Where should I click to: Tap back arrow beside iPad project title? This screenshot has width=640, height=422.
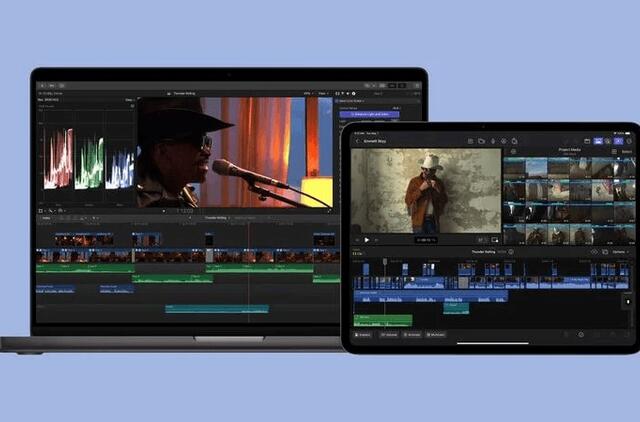click(x=355, y=141)
